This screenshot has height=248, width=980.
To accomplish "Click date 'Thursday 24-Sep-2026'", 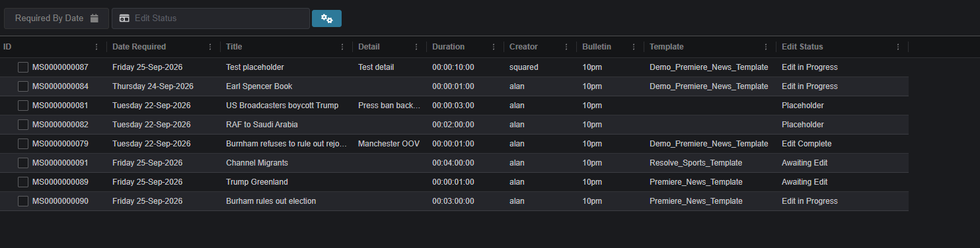I will (153, 86).
